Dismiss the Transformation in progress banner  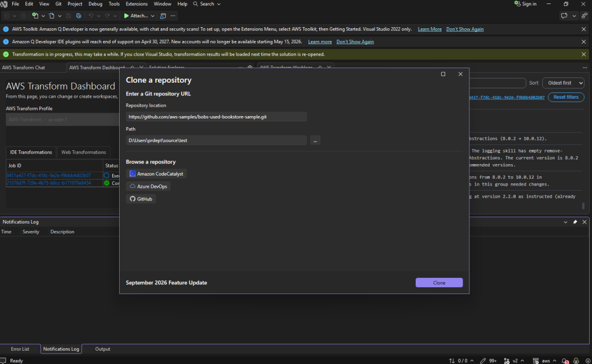tap(584, 54)
